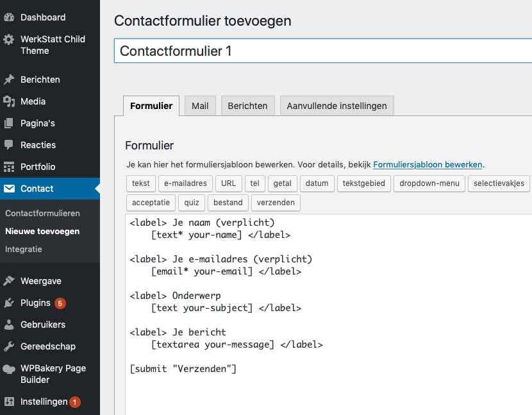Click the Gereedschap wrench icon
Viewport: 532px width, 415px height.
click(x=9, y=346)
